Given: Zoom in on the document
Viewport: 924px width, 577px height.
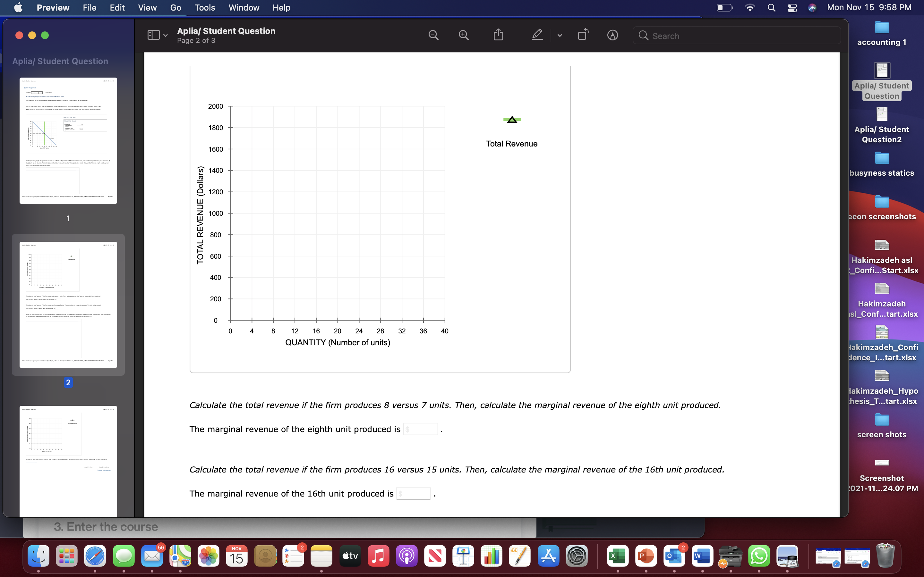Looking at the screenshot, I should (x=463, y=35).
